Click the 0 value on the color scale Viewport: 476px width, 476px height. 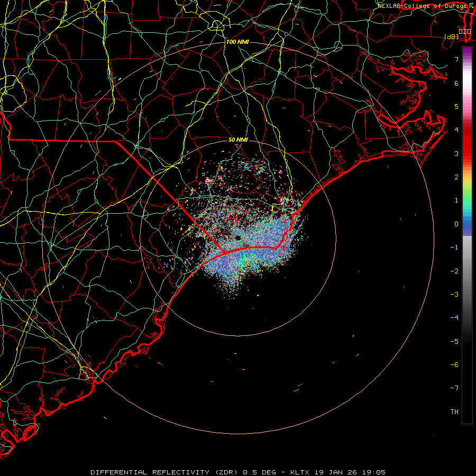tap(456, 224)
